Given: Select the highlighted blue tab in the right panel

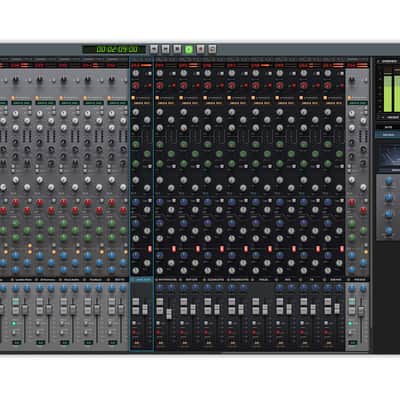Looking at the screenshot, I should (388, 135).
